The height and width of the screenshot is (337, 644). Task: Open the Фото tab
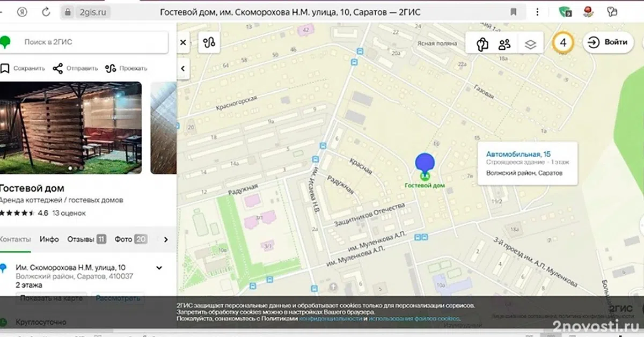click(x=130, y=239)
